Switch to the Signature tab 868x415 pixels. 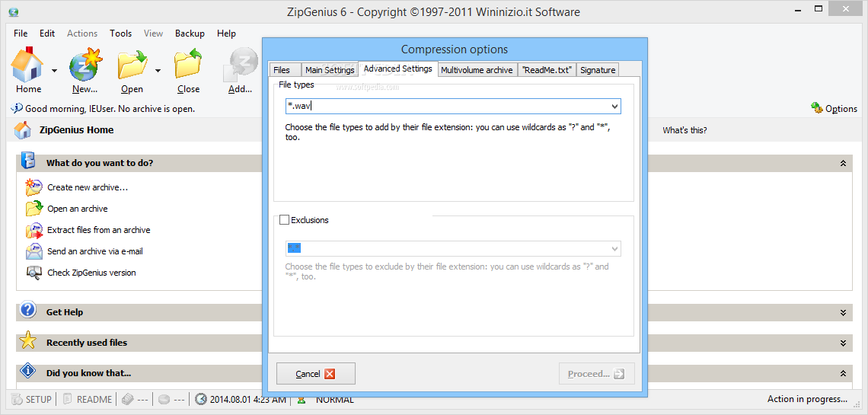coord(598,70)
